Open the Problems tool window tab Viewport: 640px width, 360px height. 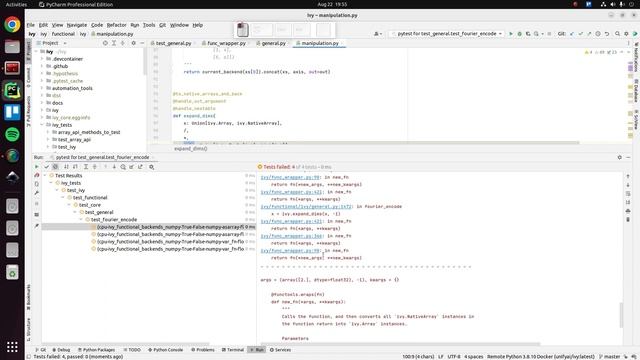point(202,350)
